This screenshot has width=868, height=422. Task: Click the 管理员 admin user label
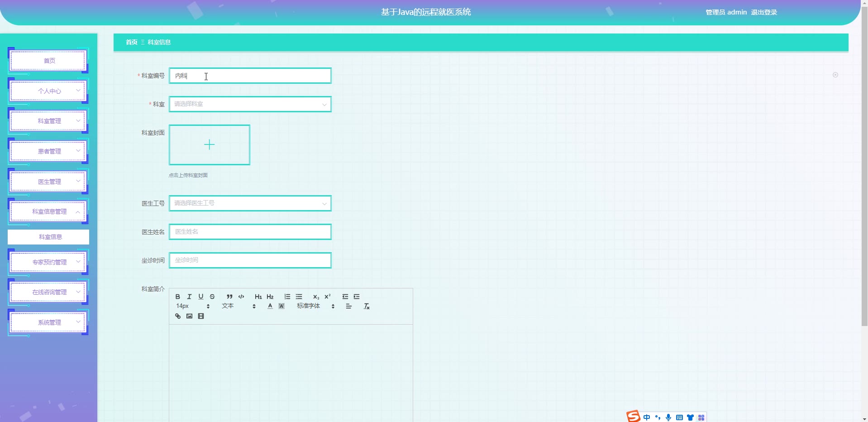coord(726,12)
